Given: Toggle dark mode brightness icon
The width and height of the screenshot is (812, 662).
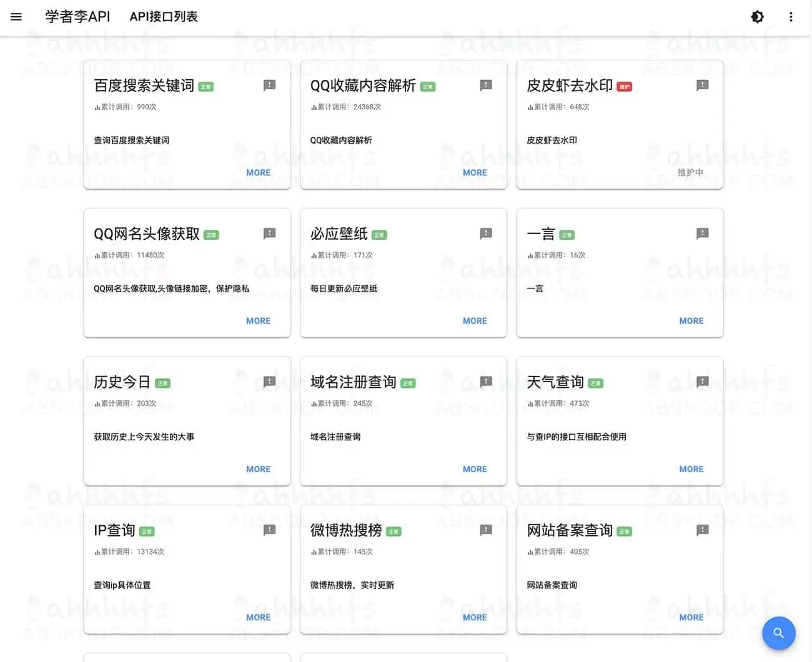Looking at the screenshot, I should (x=757, y=17).
